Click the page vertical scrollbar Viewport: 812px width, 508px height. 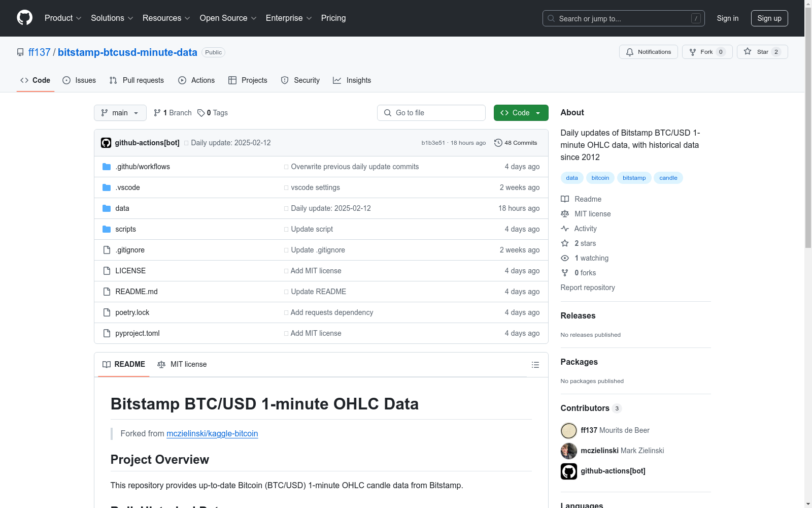tap(808, 127)
